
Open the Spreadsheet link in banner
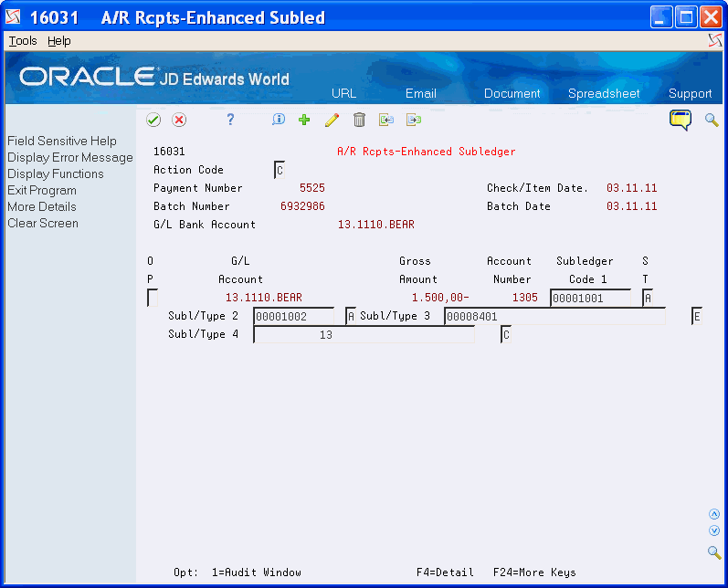pyautogui.click(x=604, y=93)
